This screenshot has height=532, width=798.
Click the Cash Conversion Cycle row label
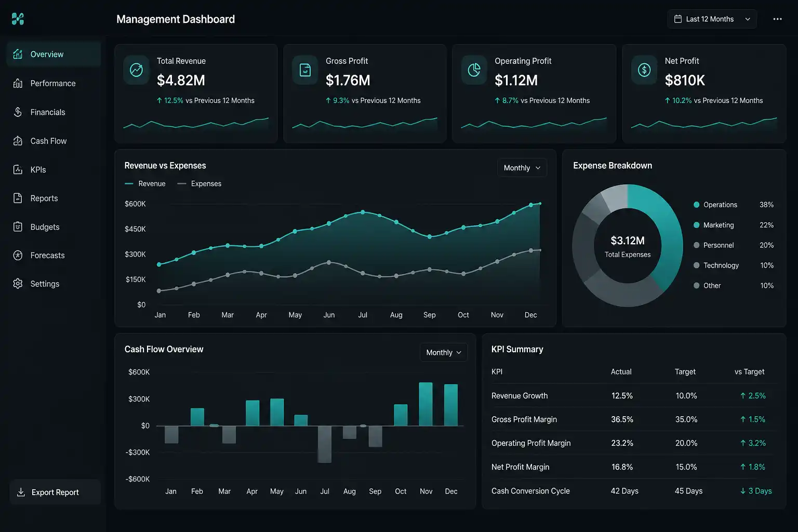click(530, 491)
